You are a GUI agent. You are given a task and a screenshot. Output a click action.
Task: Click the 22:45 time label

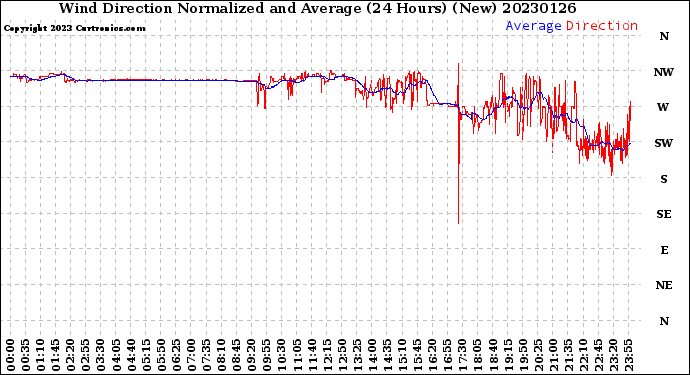[598, 355]
